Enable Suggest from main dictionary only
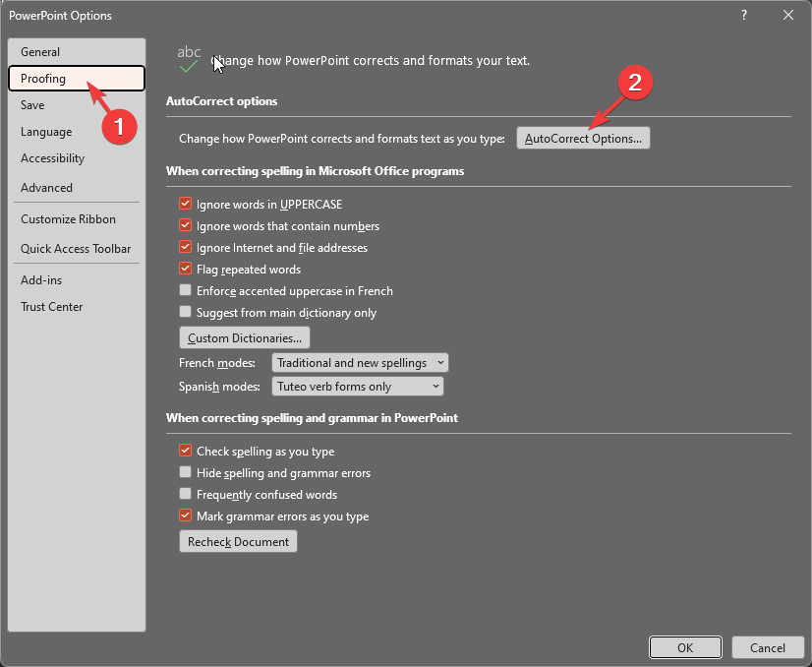The width and height of the screenshot is (812, 667). tap(185, 312)
